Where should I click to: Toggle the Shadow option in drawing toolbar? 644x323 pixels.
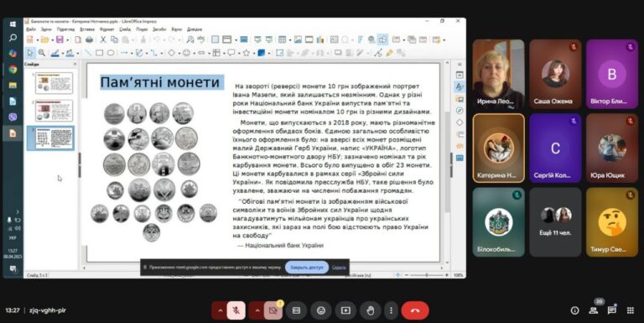tap(338, 53)
